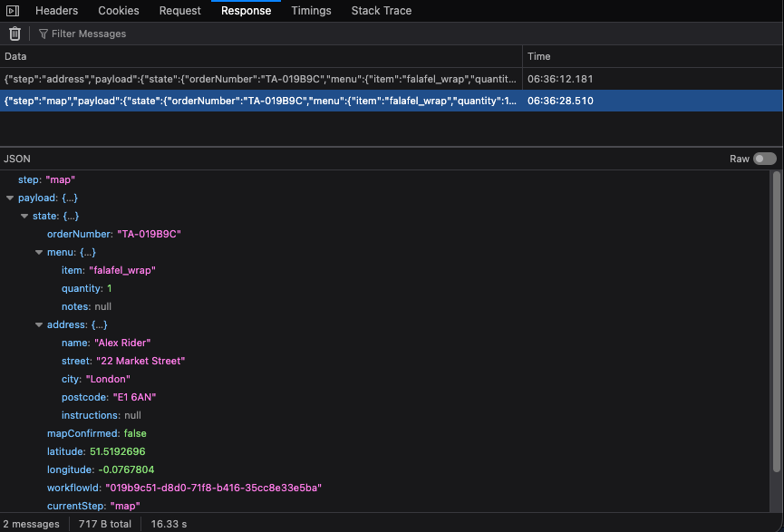Viewport: 784px width, 532px height.
Task: Select the message with step address
Action: 261,79
